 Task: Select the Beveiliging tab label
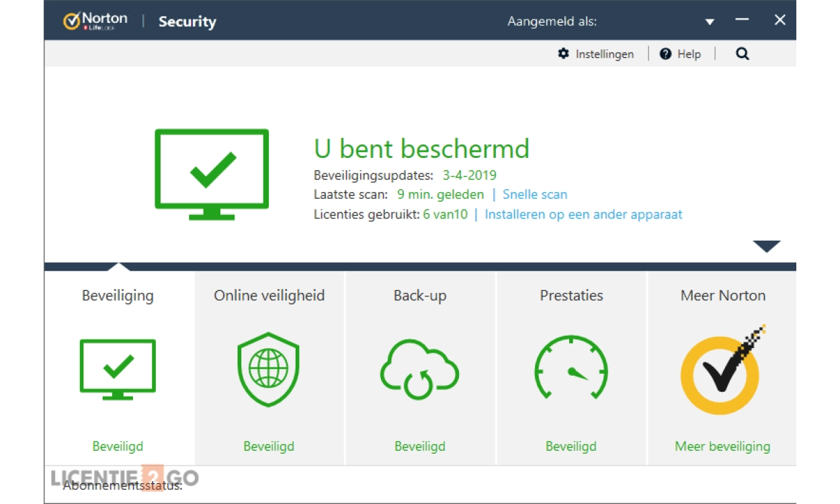click(118, 296)
